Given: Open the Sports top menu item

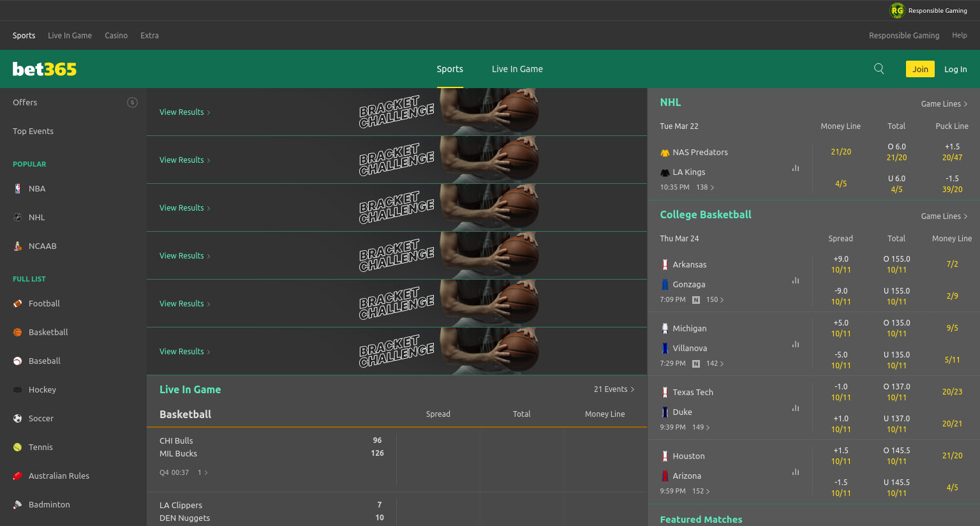Looking at the screenshot, I should click(x=24, y=35).
